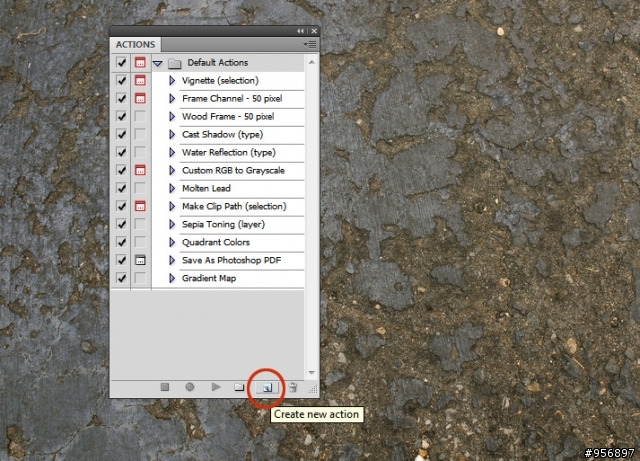
Task: Uncheck the Quadrant Colors checkmark
Action: 121,242
